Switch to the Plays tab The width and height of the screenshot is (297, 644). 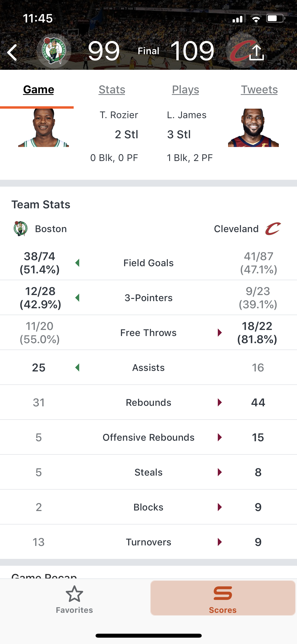click(186, 90)
